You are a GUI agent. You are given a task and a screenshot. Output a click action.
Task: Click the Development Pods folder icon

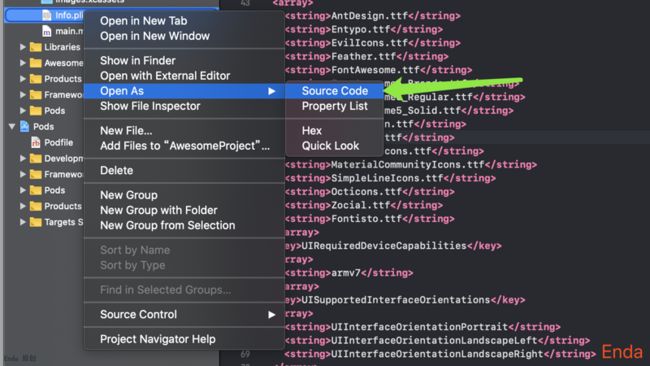[x=36, y=158]
